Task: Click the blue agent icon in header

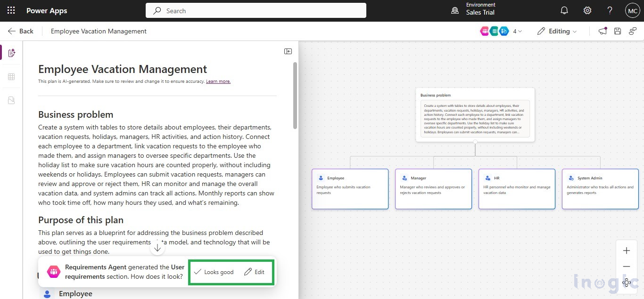Action: pos(504,31)
